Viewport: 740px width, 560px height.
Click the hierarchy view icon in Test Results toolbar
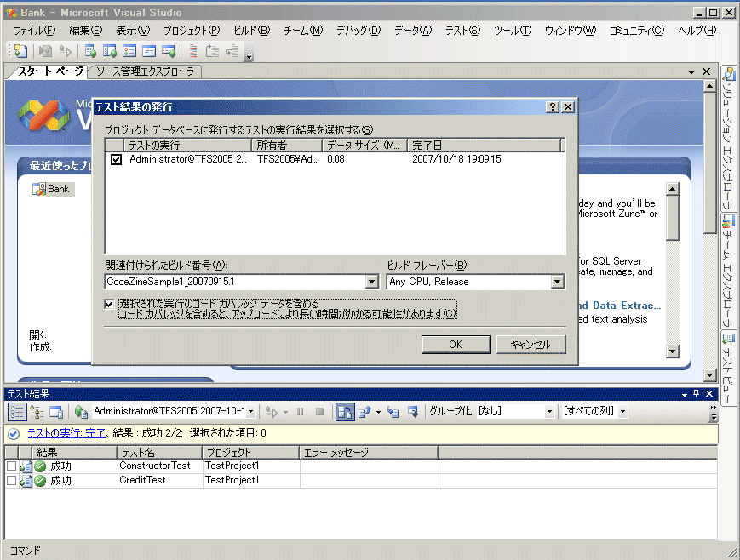tap(37, 412)
